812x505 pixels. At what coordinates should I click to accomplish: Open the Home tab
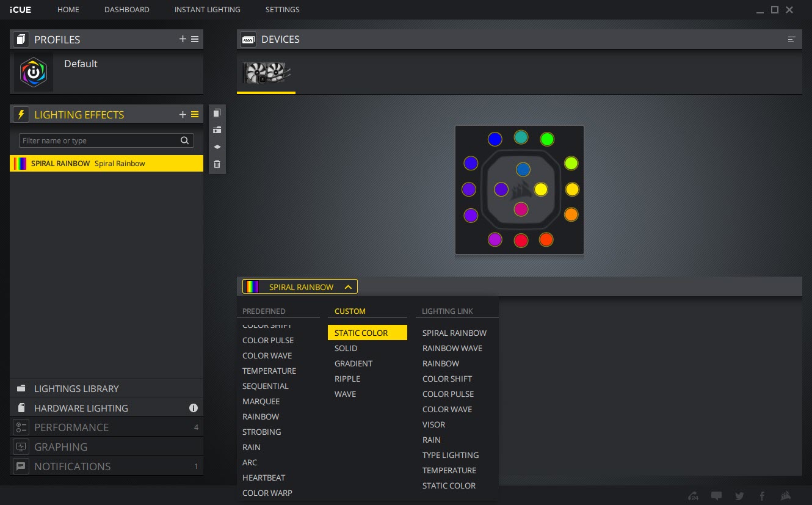click(x=68, y=10)
